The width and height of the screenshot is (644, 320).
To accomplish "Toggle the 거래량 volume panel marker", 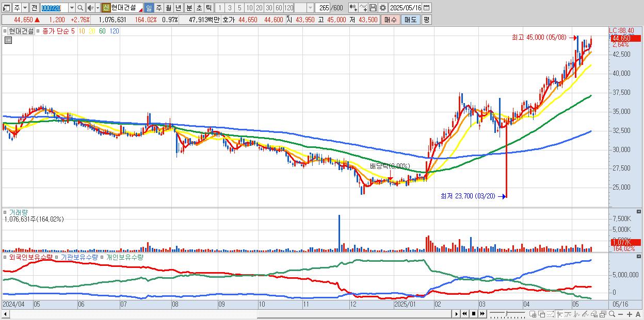I will point(6,212).
